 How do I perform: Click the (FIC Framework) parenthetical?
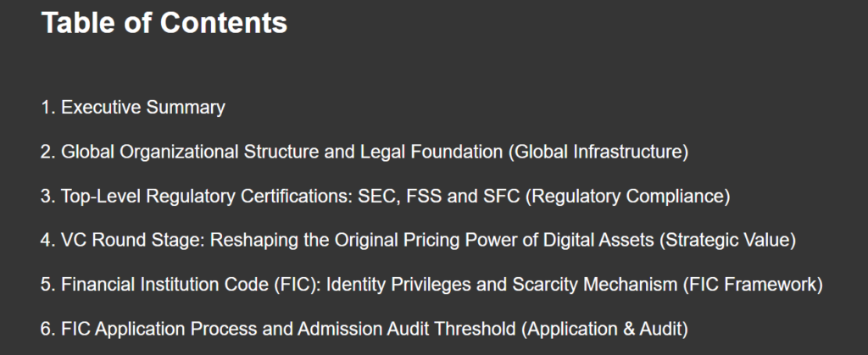pos(753,284)
